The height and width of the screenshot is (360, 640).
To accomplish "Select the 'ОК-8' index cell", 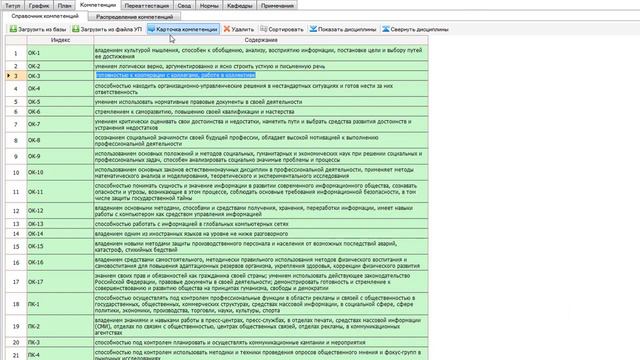I will [x=60, y=140].
